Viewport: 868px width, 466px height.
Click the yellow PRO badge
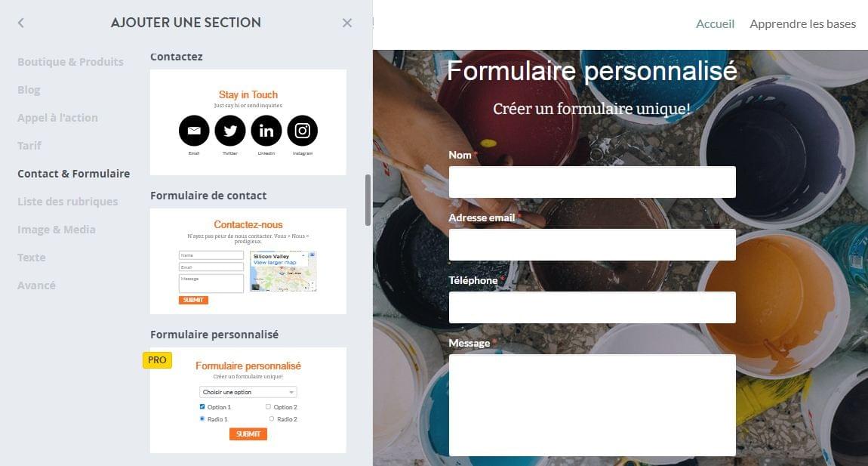click(x=157, y=360)
